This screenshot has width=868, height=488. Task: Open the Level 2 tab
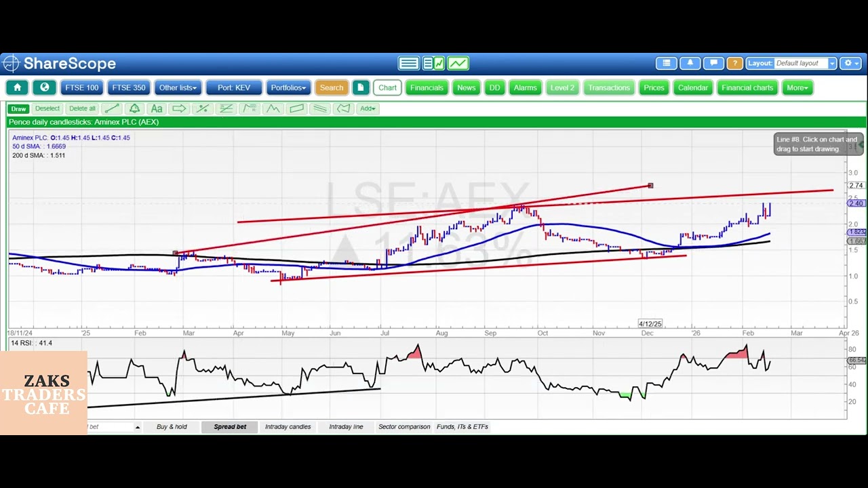pyautogui.click(x=562, y=87)
